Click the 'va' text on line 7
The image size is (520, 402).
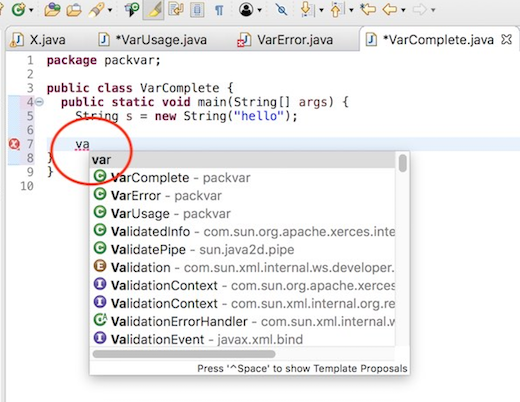(x=82, y=145)
